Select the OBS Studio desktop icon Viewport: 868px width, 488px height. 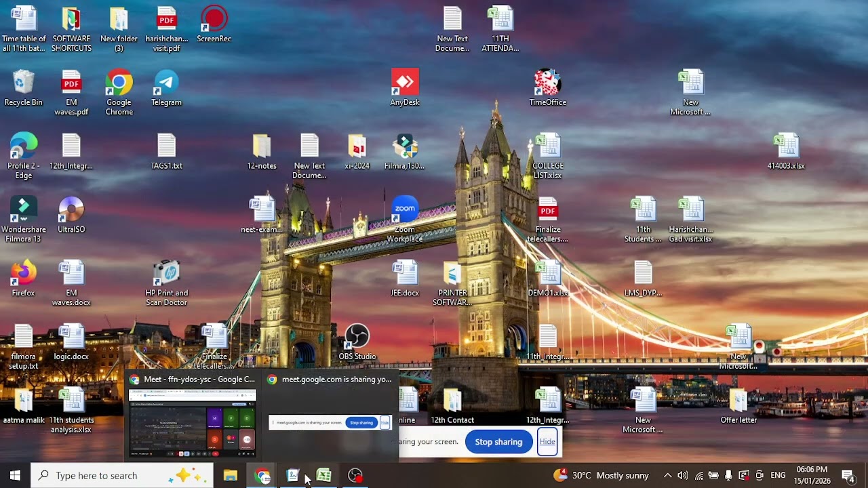point(357,342)
